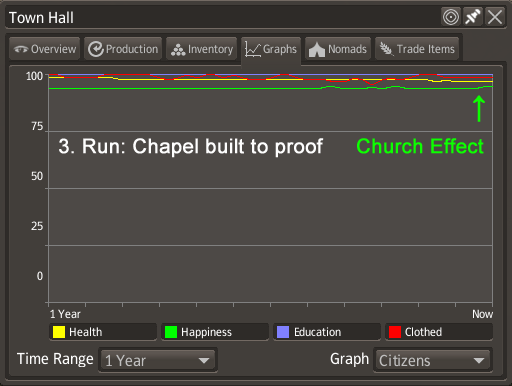Viewport: 512px width, 386px height.
Task: Click the '50' y-axis value
Action: pos(37,176)
